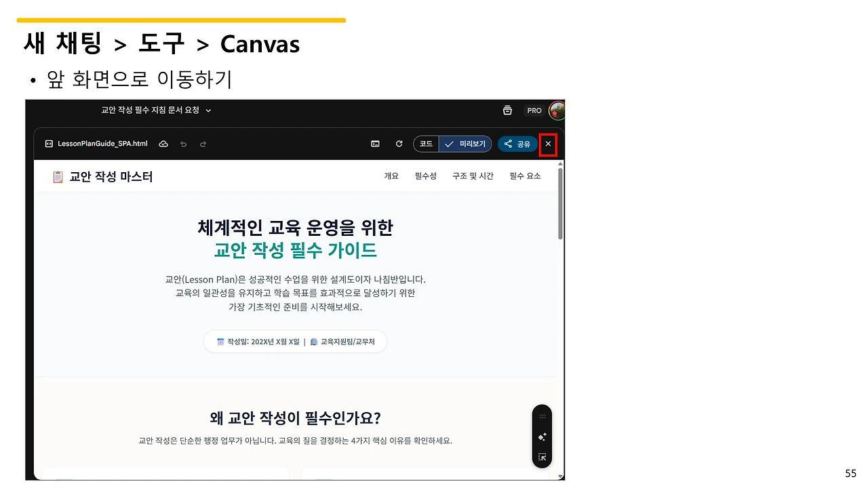Viewport: 868px width, 488px height.
Task: Redo the canvas change
Action: pos(203,144)
